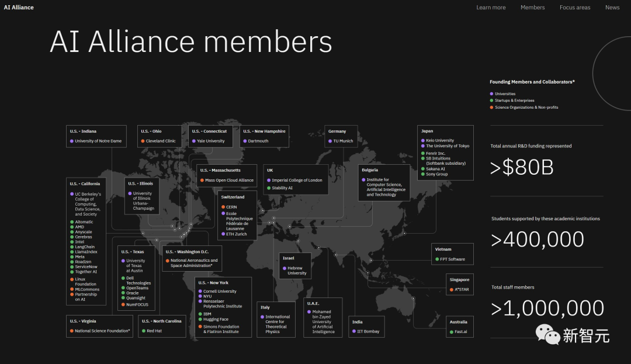Select Mass Open Cloud Alliance entry
The height and width of the screenshot is (364, 631).
pyautogui.click(x=227, y=180)
